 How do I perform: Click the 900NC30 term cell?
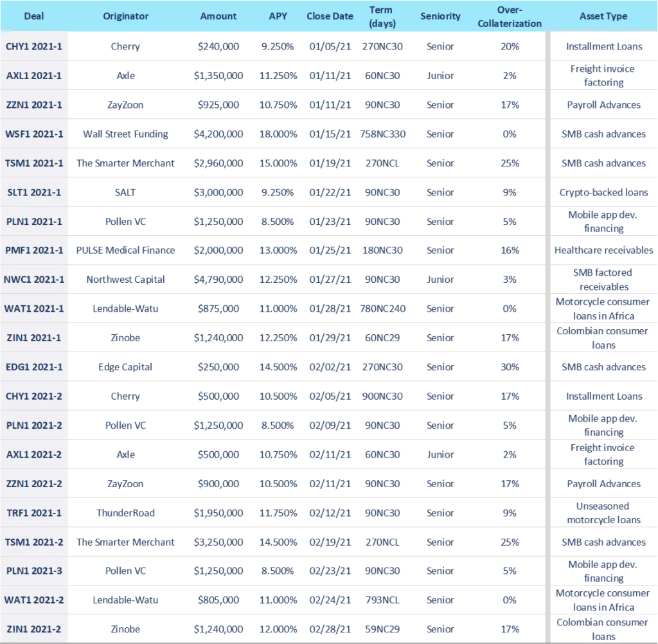click(x=382, y=396)
